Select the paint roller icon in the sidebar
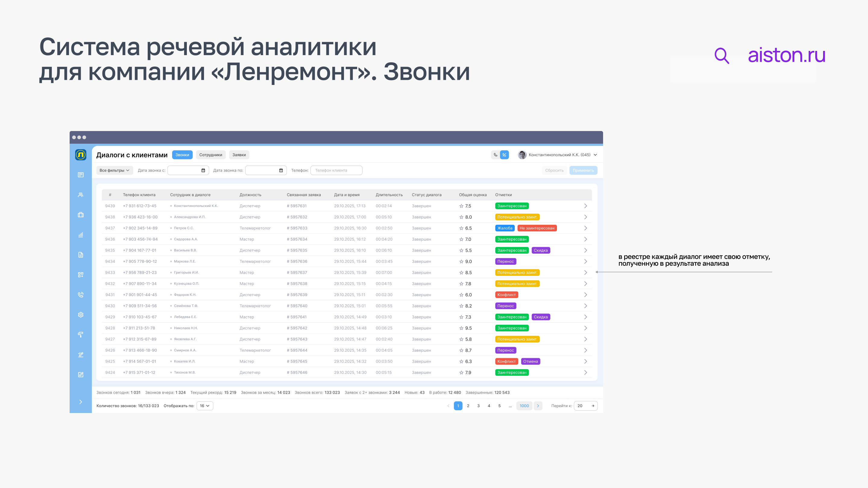Image resolution: width=868 pixels, height=488 pixels. pyautogui.click(x=80, y=335)
